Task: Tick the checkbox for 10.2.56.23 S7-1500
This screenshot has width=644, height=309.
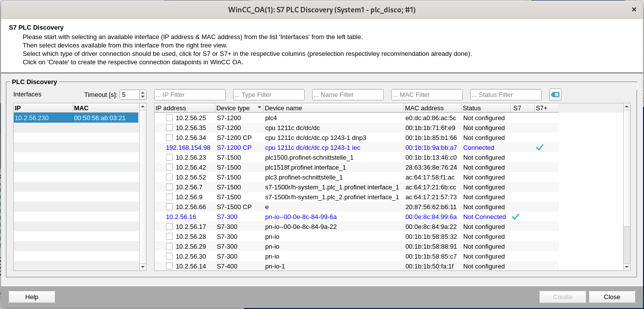Action: (169, 157)
